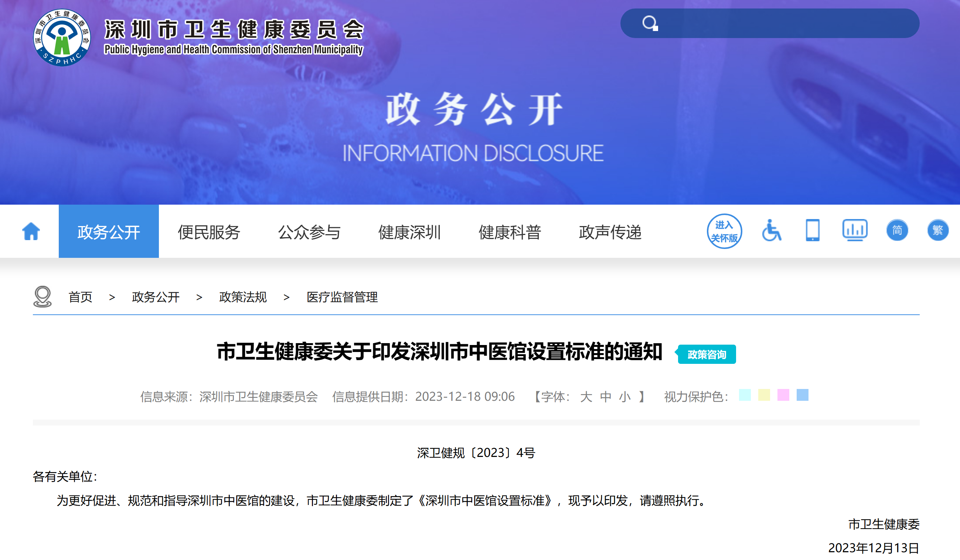Enter the 进入关怀版 care mode

(x=724, y=231)
